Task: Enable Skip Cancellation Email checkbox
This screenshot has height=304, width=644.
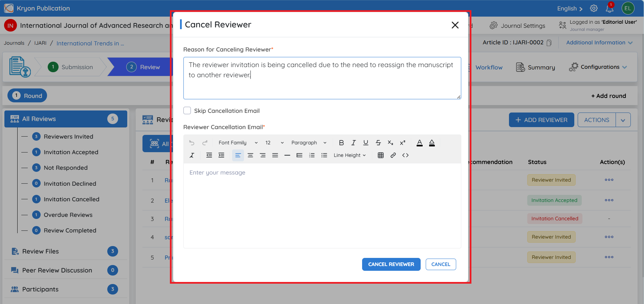Action: tap(187, 110)
